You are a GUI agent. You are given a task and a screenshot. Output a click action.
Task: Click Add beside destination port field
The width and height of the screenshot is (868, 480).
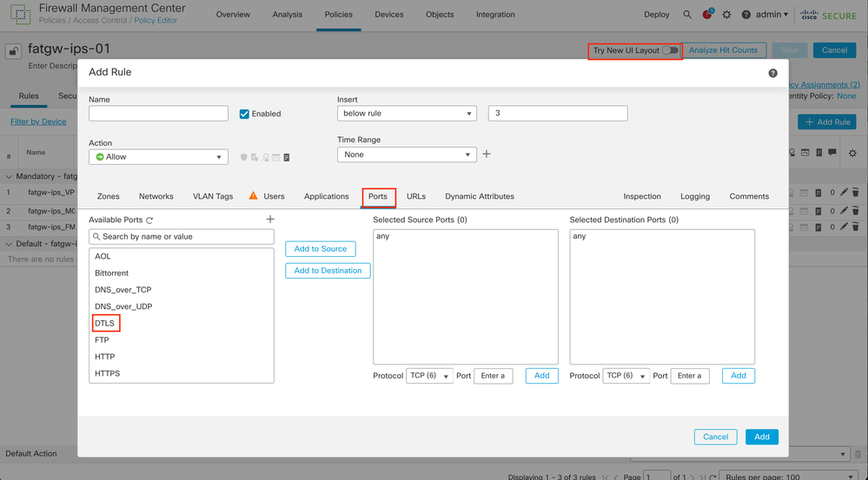(x=739, y=376)
